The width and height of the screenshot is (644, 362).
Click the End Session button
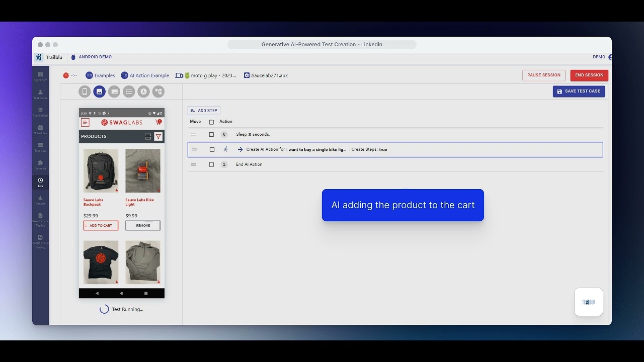tap(589, 75)
